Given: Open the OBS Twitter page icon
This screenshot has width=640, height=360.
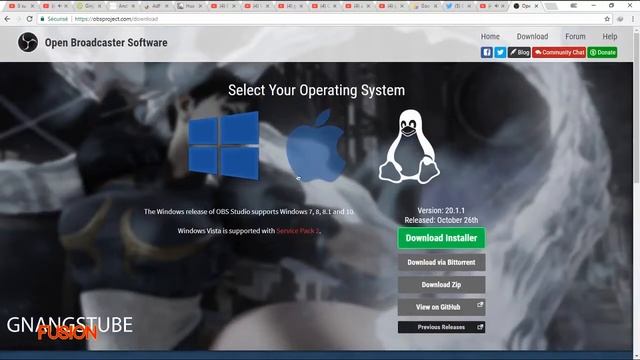Looking at the screenshot, I should coord(500,52).
